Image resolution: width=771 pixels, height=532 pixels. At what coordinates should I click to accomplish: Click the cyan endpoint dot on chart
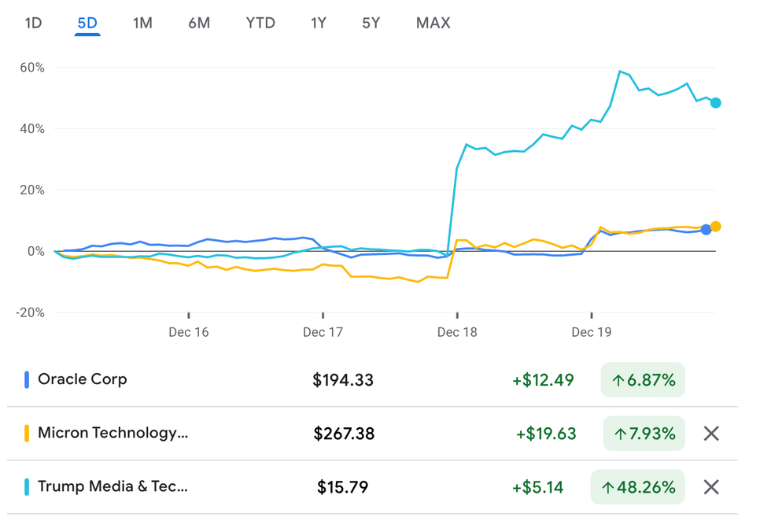(715, 103)
